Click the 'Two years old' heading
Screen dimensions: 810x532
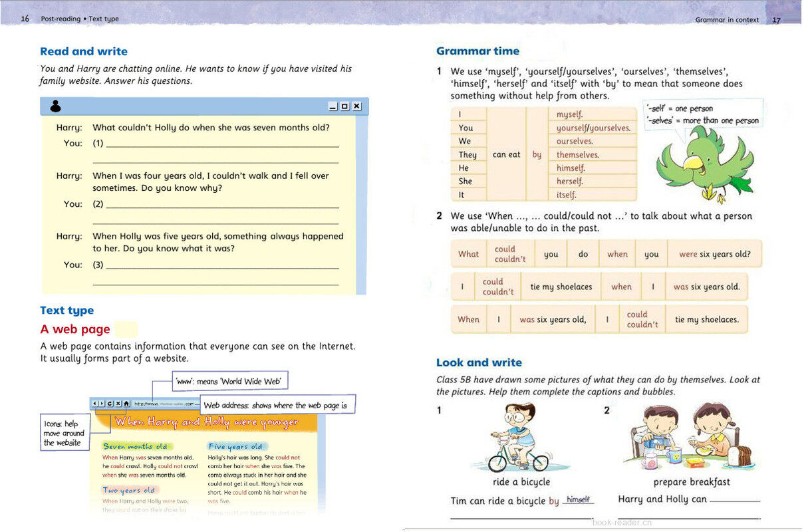129,490
